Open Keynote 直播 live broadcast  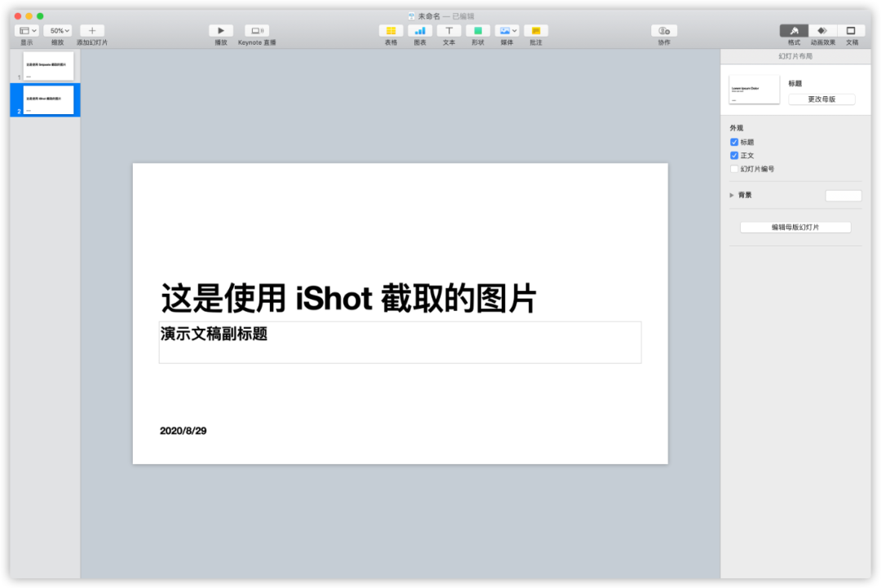pos(257,31)
